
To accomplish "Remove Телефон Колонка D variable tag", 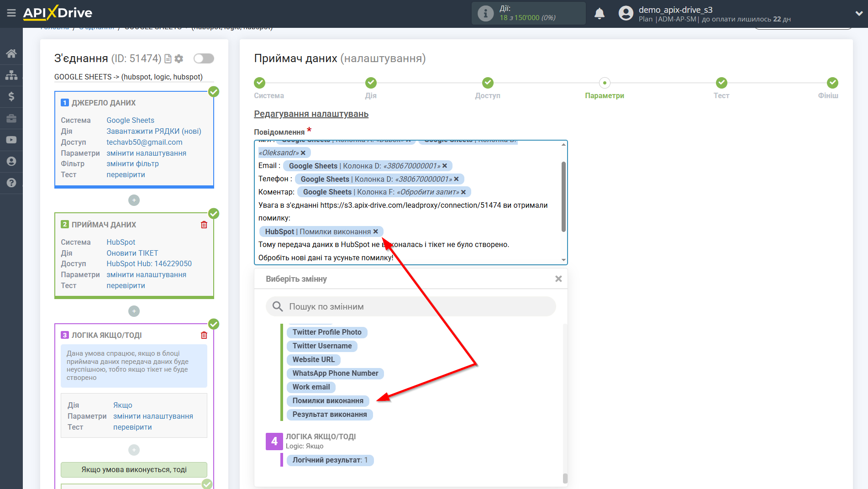I will 456,179.
